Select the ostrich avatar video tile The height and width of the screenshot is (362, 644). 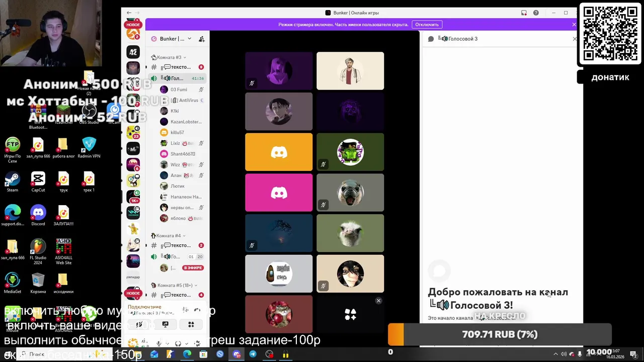pos(350,233)
